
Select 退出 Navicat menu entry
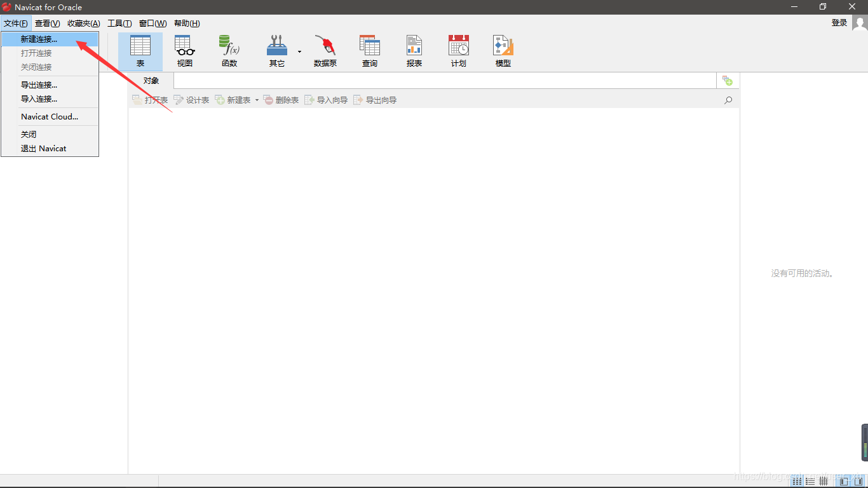click(x=50, y=149)
